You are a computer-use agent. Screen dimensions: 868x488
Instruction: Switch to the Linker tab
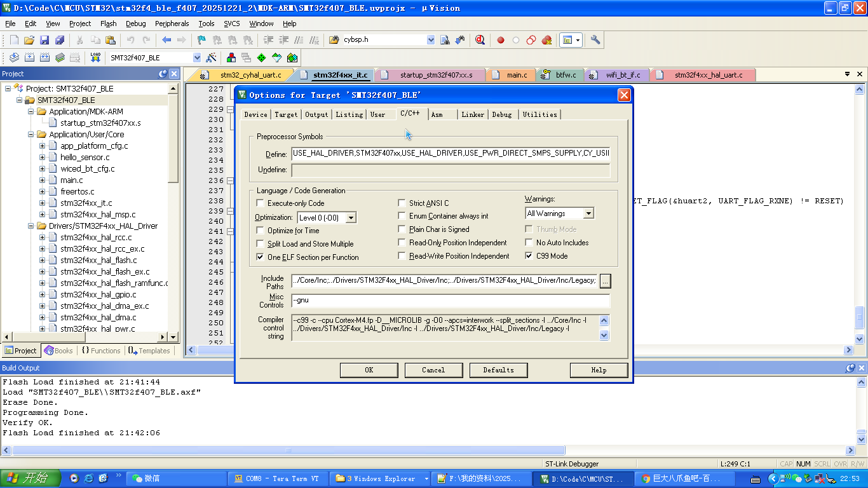tap(473, 114)
